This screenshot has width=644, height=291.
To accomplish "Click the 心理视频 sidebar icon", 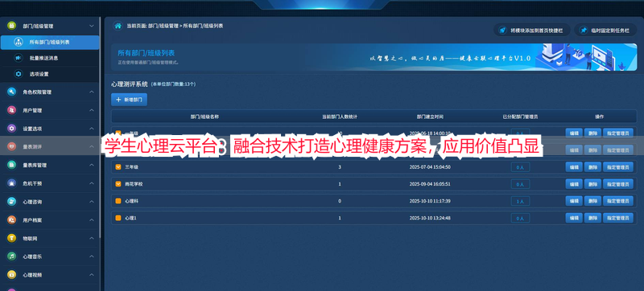I will 11,275.
